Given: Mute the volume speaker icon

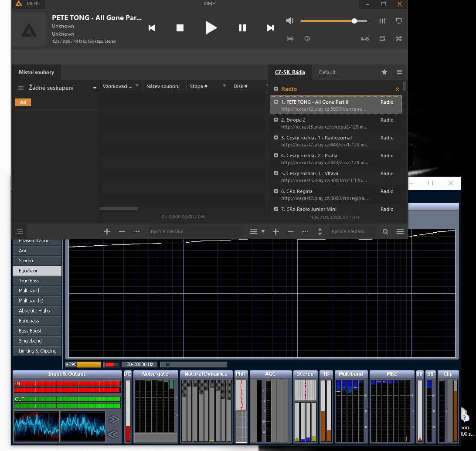Looking at the screenshot, I should [290, 20].
